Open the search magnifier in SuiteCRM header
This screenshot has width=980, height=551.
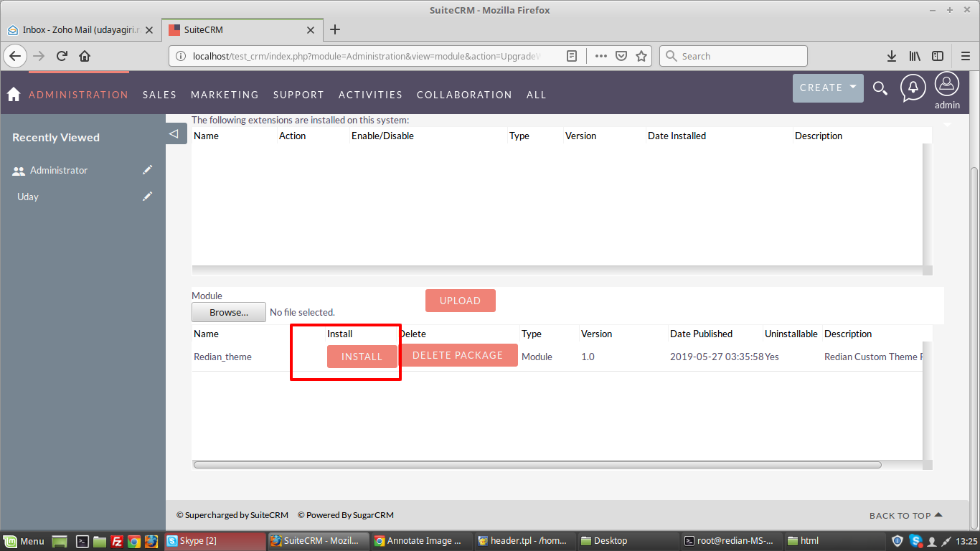[x=880, y=88]
